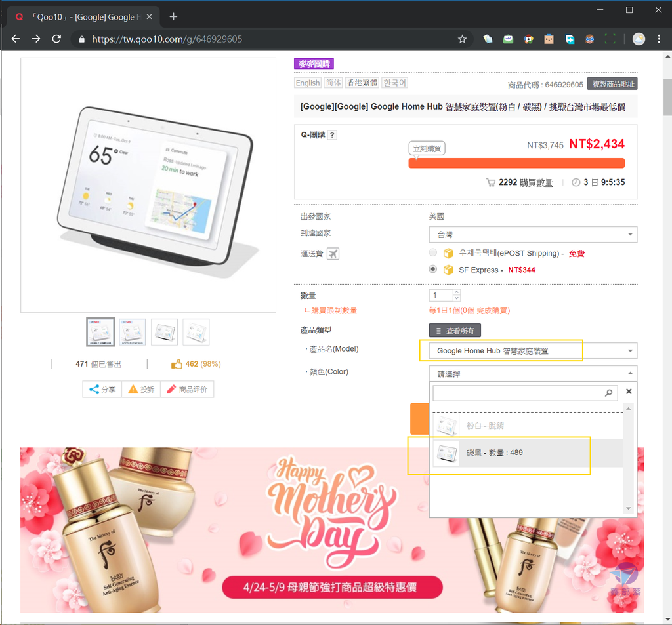Select the 粉白 sold-out color option
The height and width of the screenshot is (625, 672).
click(x=527, y=426)
